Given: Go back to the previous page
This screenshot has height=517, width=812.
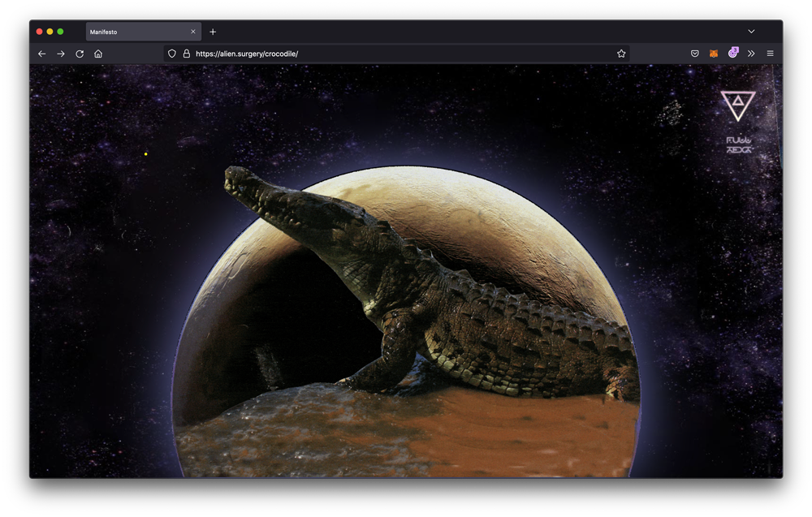Looking at the screenshot, I should pos(42,54).
